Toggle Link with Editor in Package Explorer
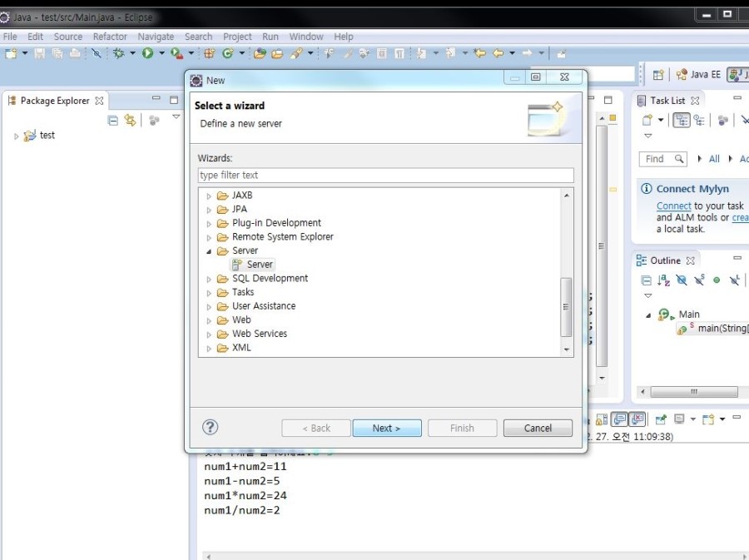The height and width of the screenshot is (560, 749). point(130,121)
